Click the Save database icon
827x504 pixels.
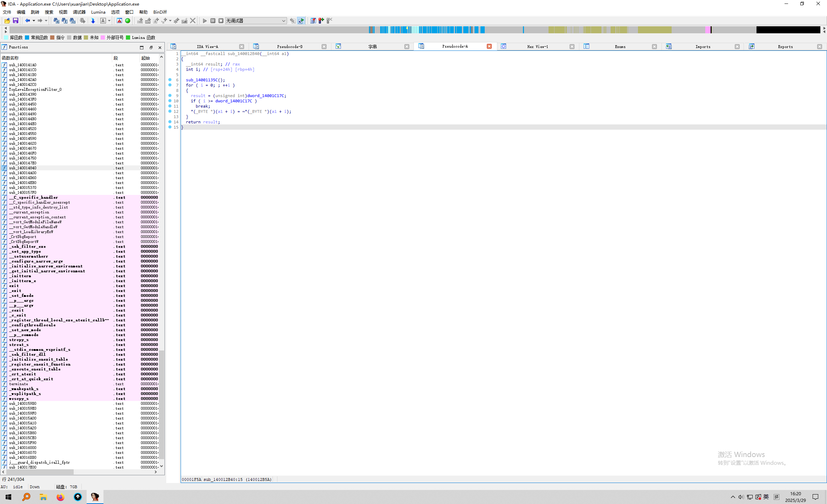pyautogui.click(x=15, y=21)
